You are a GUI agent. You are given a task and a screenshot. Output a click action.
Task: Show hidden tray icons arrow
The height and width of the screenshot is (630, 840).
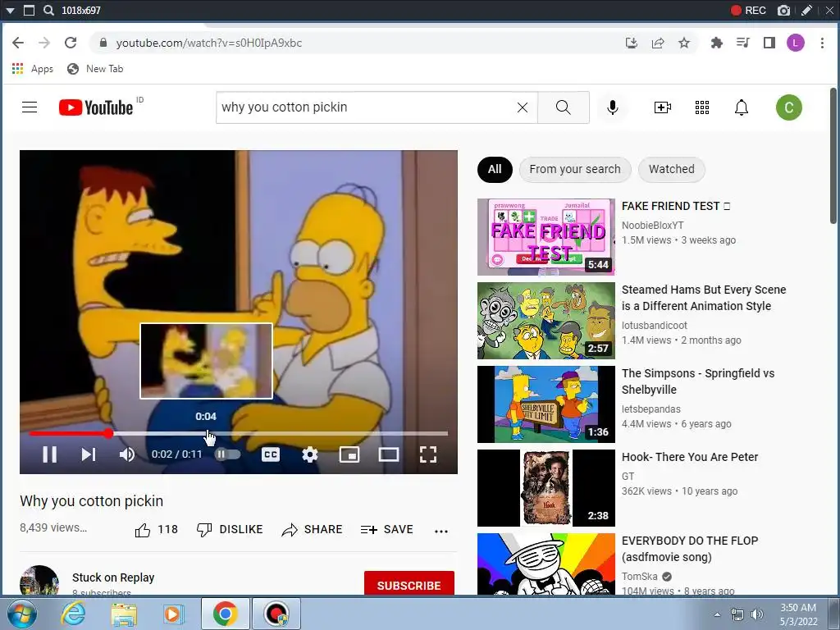tap(717, 614)
